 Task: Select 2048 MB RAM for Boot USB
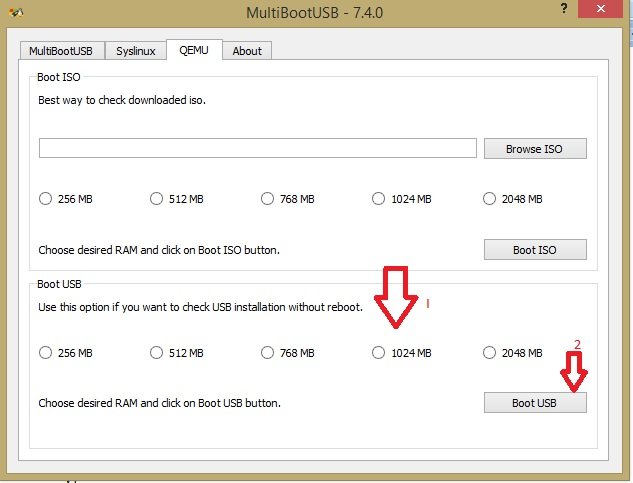tap(513, 353)
